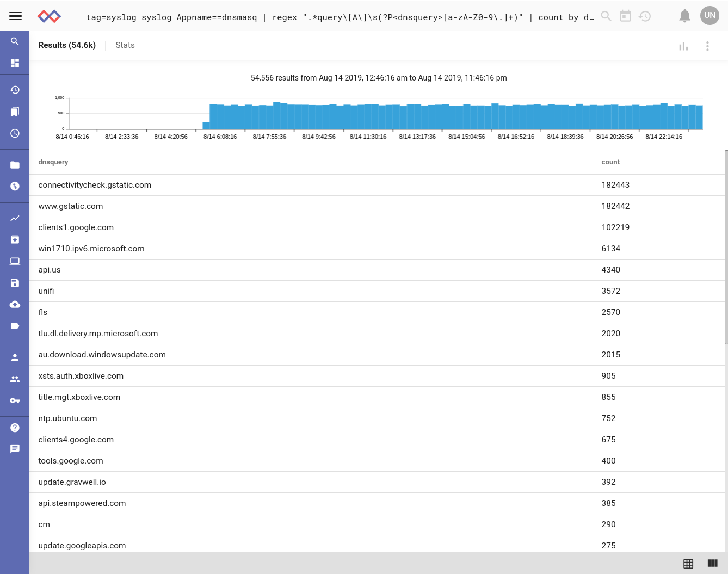
Task: Click the Gravwell logo icon
Action: point(49,16)
